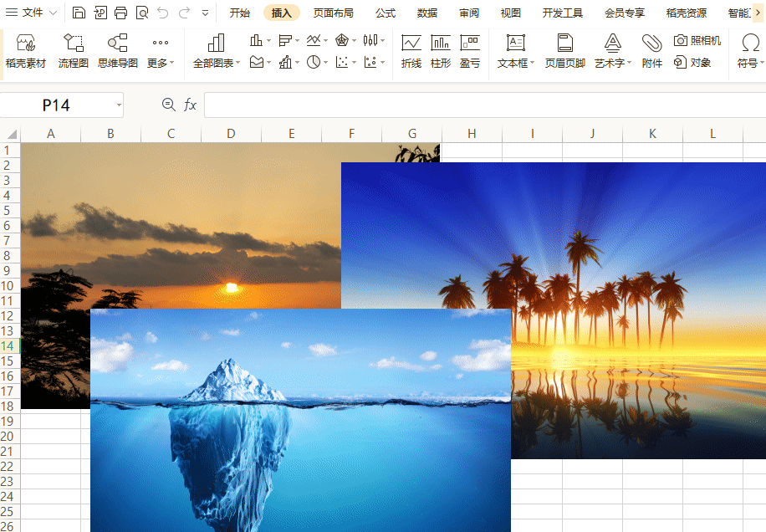Click the Undo arrow icon
766x532 pixels.
coord(163,13)
